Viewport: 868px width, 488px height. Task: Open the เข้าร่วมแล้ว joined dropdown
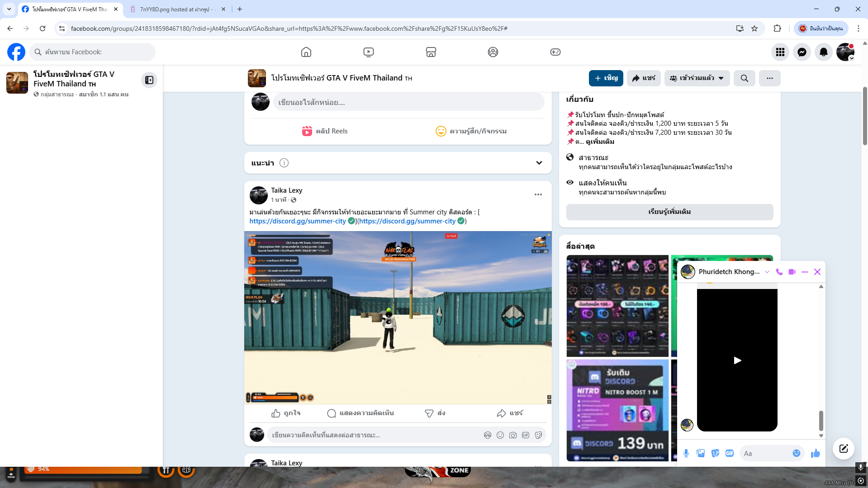pos(697,78)
